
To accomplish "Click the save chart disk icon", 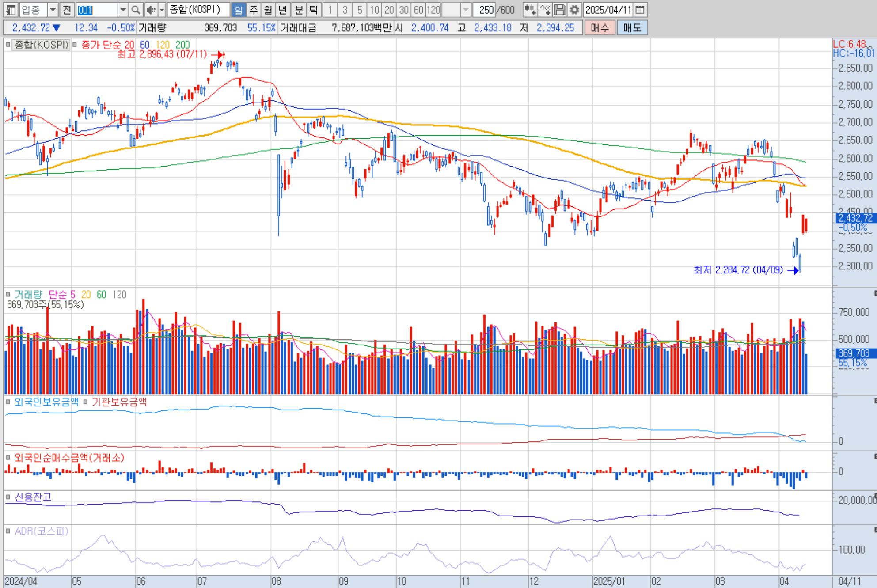I will click(x=559, y=10).
